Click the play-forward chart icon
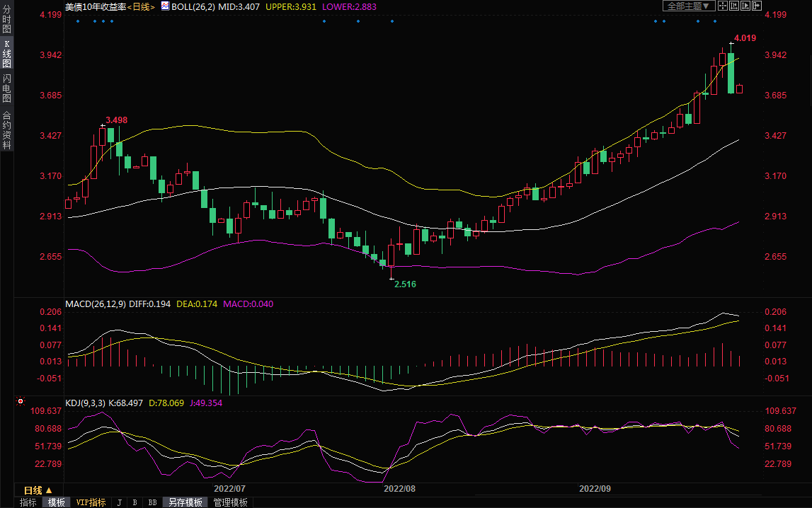The image size is (812, 508). 745,6
